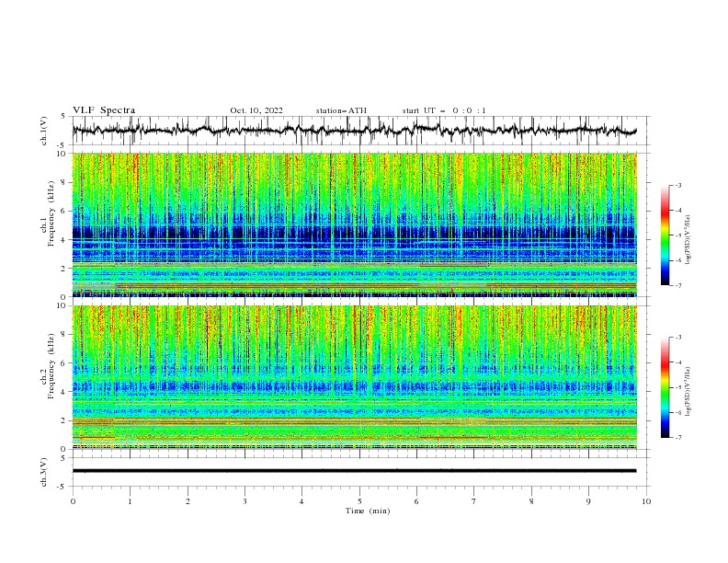Click the 'Time (min)' axis label
The image size is (728, 563).
(368, 511)
